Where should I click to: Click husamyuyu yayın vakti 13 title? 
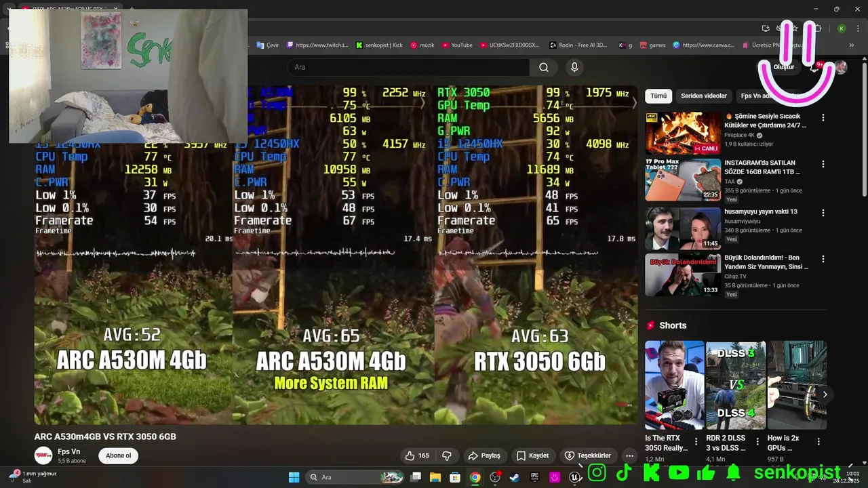point(761,211)
